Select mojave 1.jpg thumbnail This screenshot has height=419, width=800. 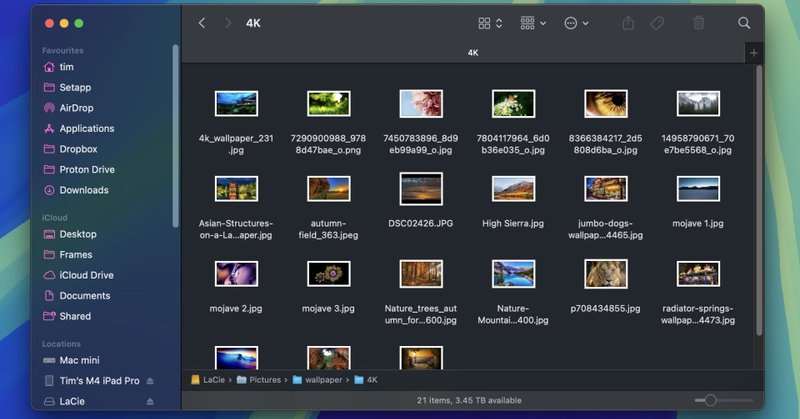tap(698, 189)
